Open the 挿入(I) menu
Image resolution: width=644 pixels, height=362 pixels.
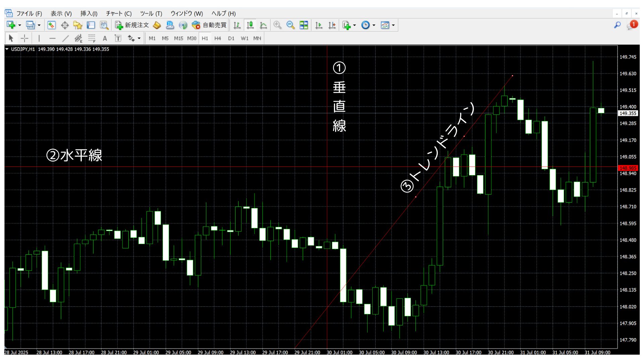pos(89,13)
